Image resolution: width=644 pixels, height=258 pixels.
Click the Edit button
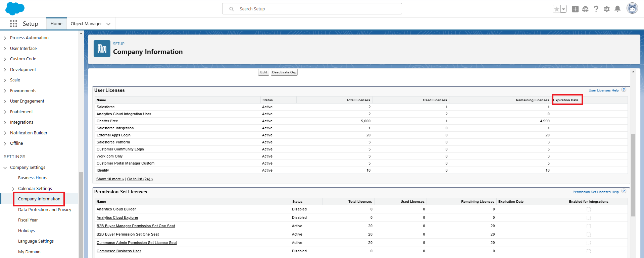coord(263,72)
